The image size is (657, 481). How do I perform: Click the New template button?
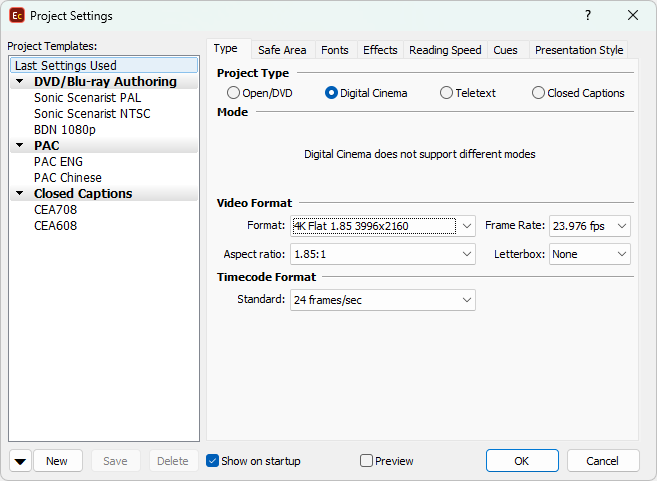point(57,461)
